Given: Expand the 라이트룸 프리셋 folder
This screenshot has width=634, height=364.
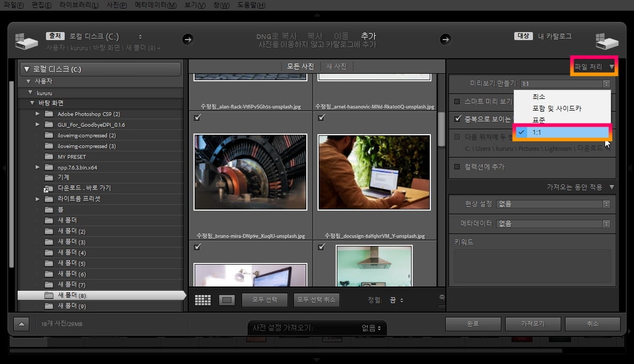Looking at the screenshot, I should tap(37, 199).
